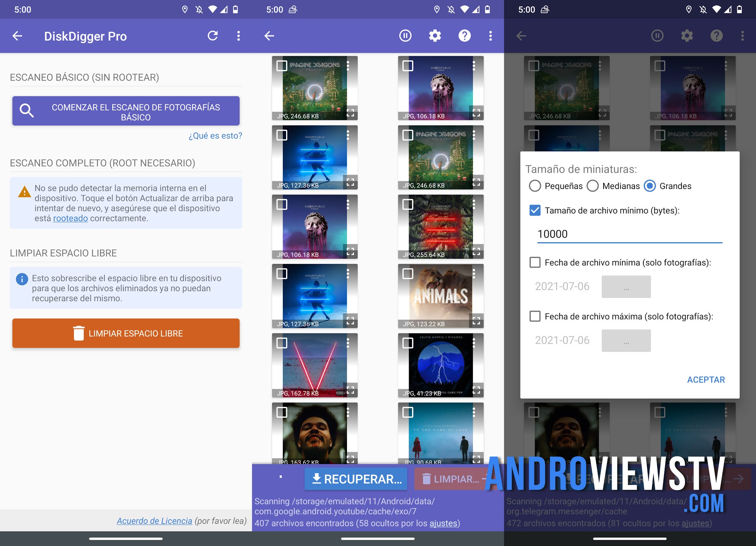Select Pequeñas thumbnail size radio
This screenshot has width=756, height=546.
[x=535, y=186]
